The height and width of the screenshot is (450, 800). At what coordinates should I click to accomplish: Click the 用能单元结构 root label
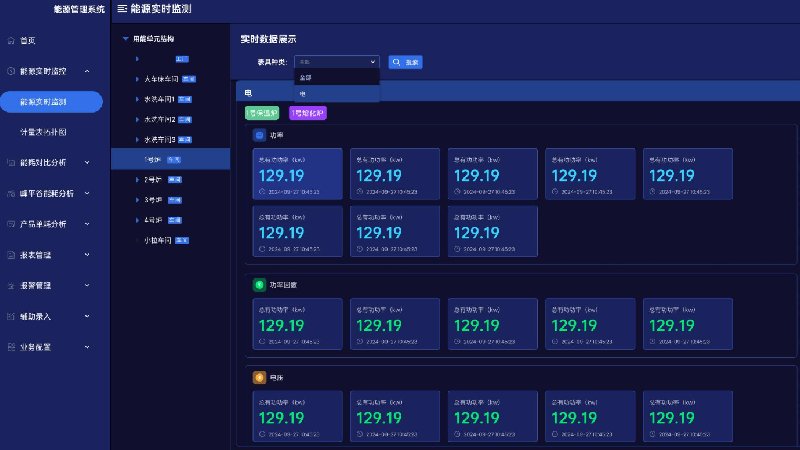tap(154, 39)
